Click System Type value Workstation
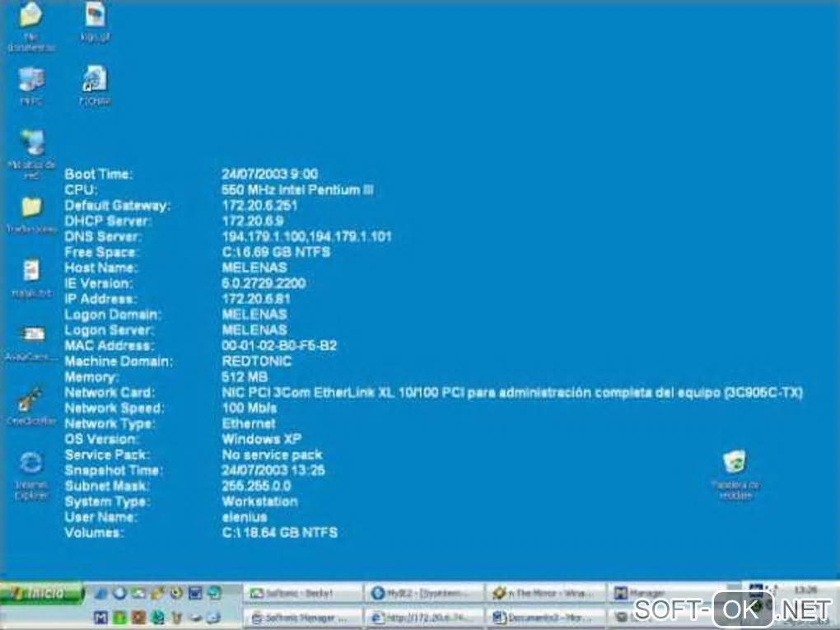Viewport: 840px width, 630px height. (x=259, y=502)
